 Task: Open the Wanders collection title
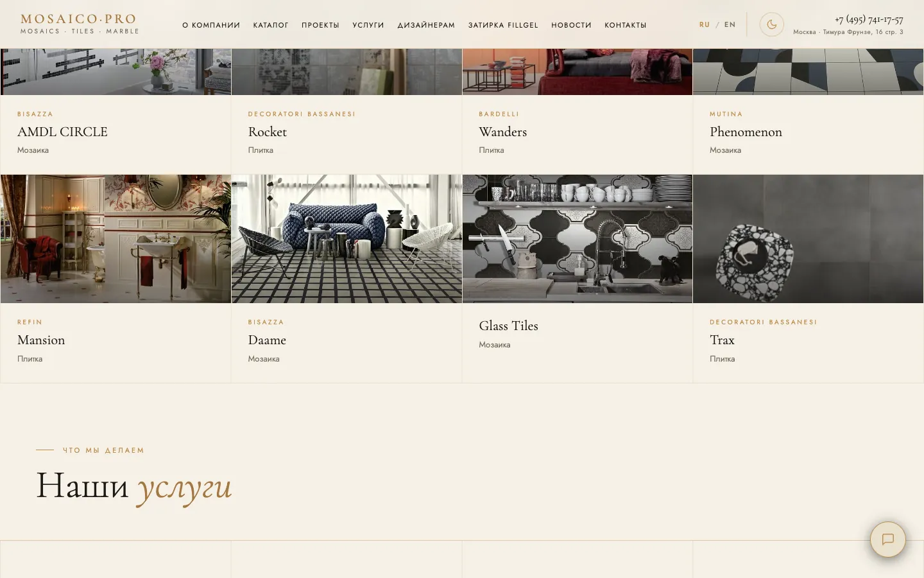503,132
